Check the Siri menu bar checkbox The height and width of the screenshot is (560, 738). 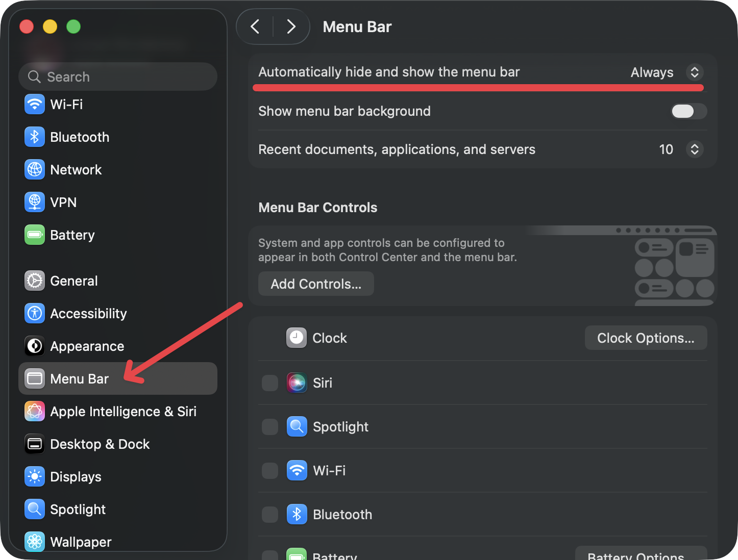click(x=270, y=383)
